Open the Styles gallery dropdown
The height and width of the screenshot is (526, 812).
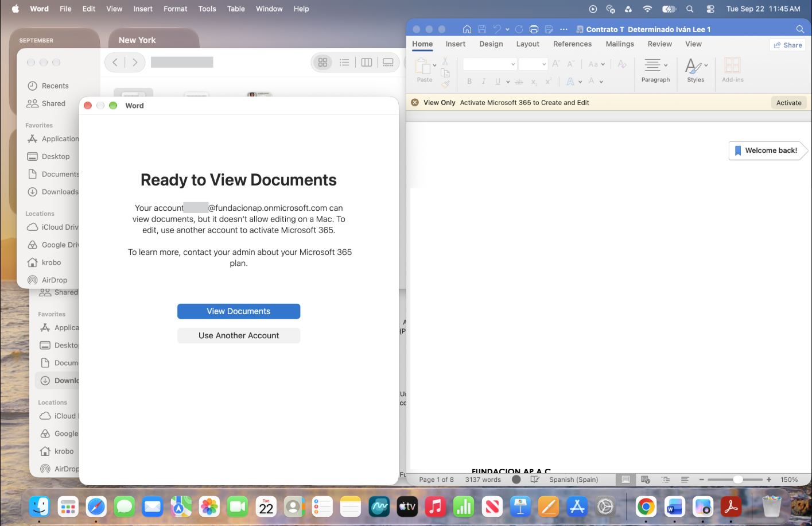click(706, 65)
